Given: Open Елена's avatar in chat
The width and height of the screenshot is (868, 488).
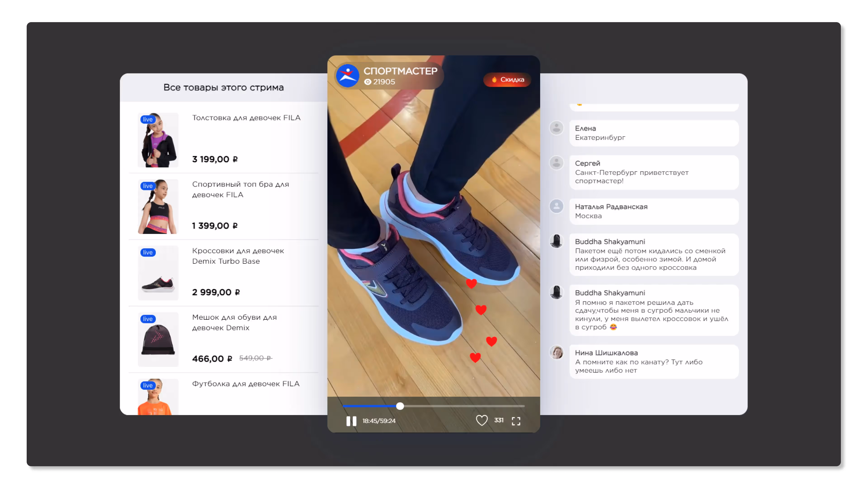Looking at the screenshot, I should [556, 128].
